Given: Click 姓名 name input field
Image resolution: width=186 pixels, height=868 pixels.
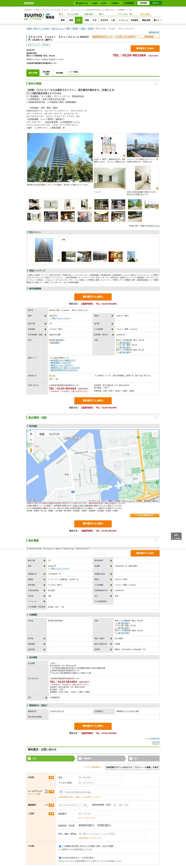Looking at the screenshot, I should (101, 777).
